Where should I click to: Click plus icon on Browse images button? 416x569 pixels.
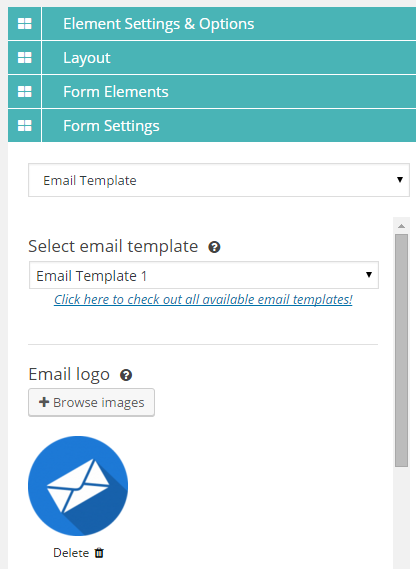point(44,402)
